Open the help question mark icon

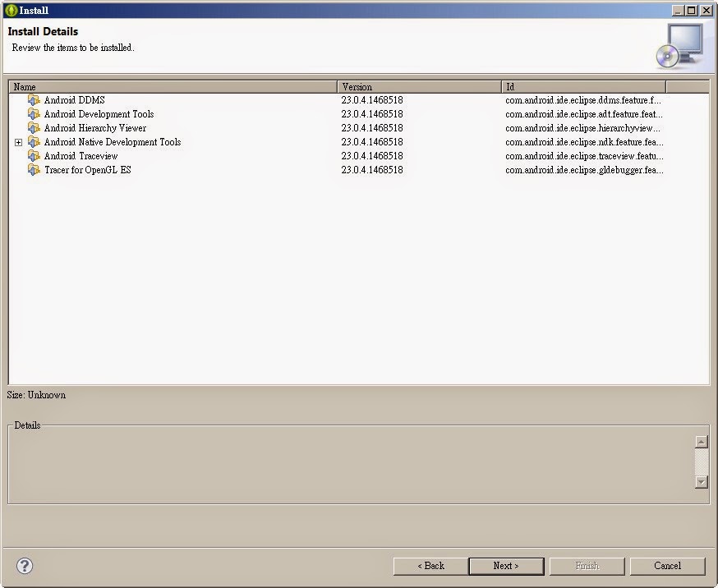coord(25,566)
